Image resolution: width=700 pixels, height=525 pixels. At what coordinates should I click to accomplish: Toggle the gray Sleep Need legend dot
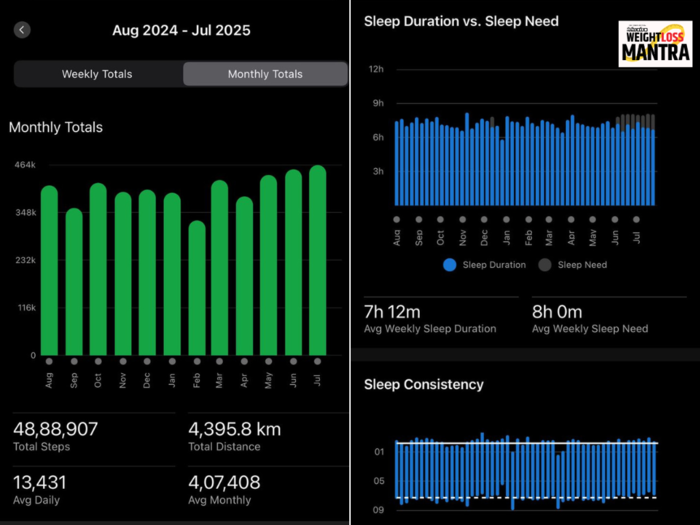pyautogui.click(x=545, y=265)
